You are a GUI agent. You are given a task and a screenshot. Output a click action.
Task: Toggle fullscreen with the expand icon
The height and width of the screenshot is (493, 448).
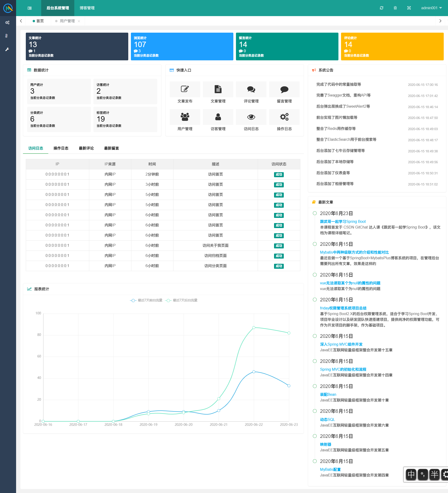(x=409, y=8)
